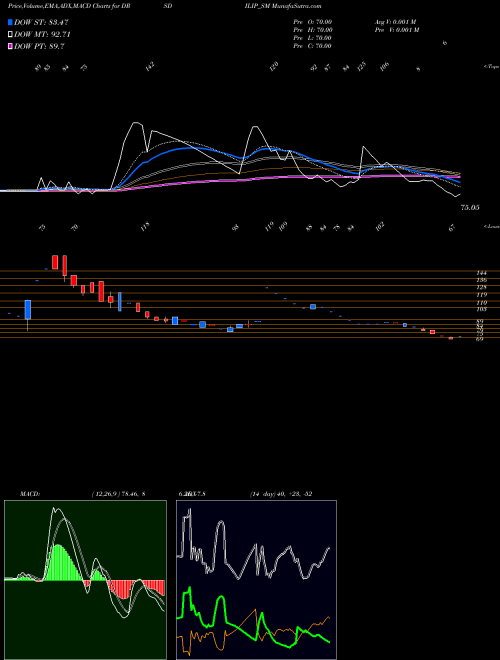Open the dark blue ADX indicator panel
This screenshot has height=660, width=500.
(256, 580)
